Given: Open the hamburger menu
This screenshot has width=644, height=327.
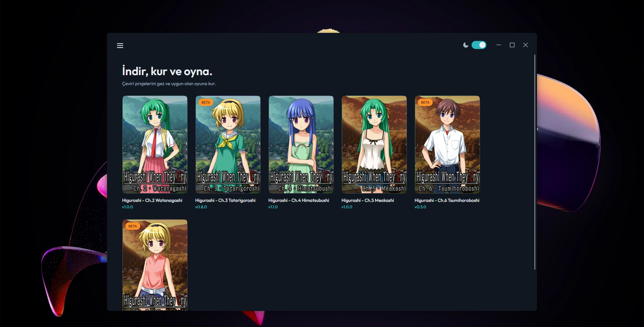Looking at the screenshot, I should (x=120, y=46).
